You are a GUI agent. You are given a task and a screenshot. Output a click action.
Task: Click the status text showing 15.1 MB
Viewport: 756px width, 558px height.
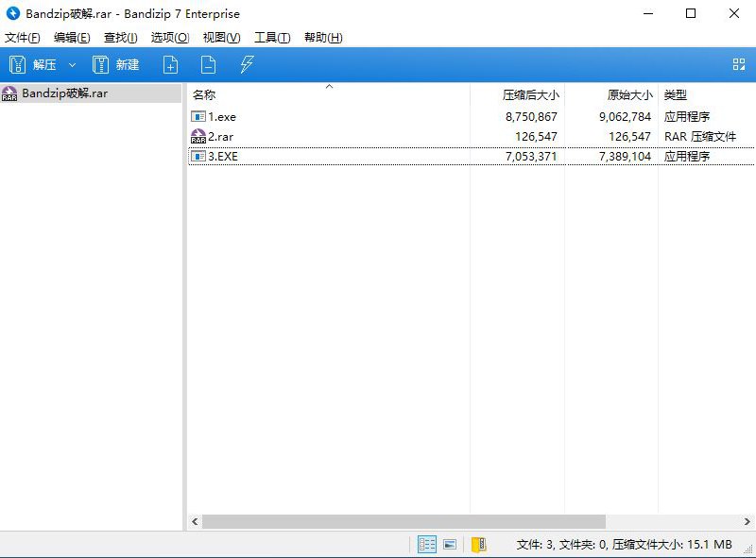(624, 545)
